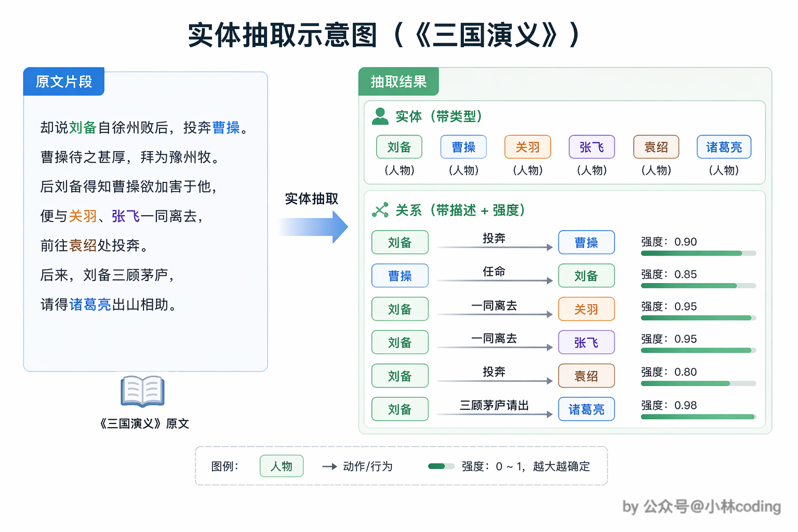Click the 曹操 chip in the 任命 relation row
This screenshot has width=798, height=532.
pyautogui.click(x=400, y=276)
